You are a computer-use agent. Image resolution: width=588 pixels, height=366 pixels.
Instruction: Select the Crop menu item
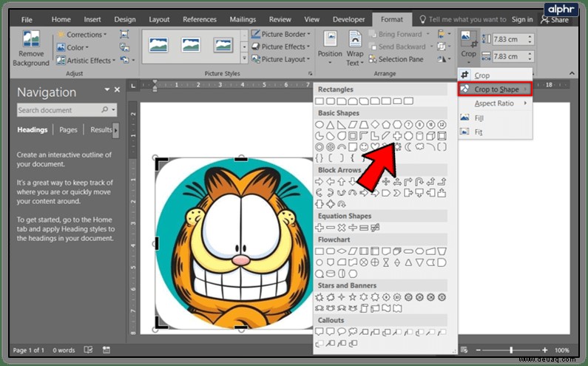coord(495,75)
